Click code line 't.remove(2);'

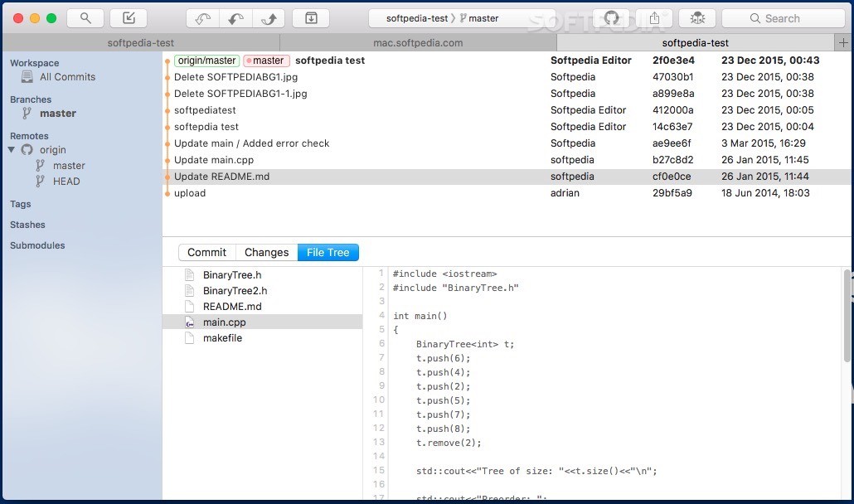449,443
